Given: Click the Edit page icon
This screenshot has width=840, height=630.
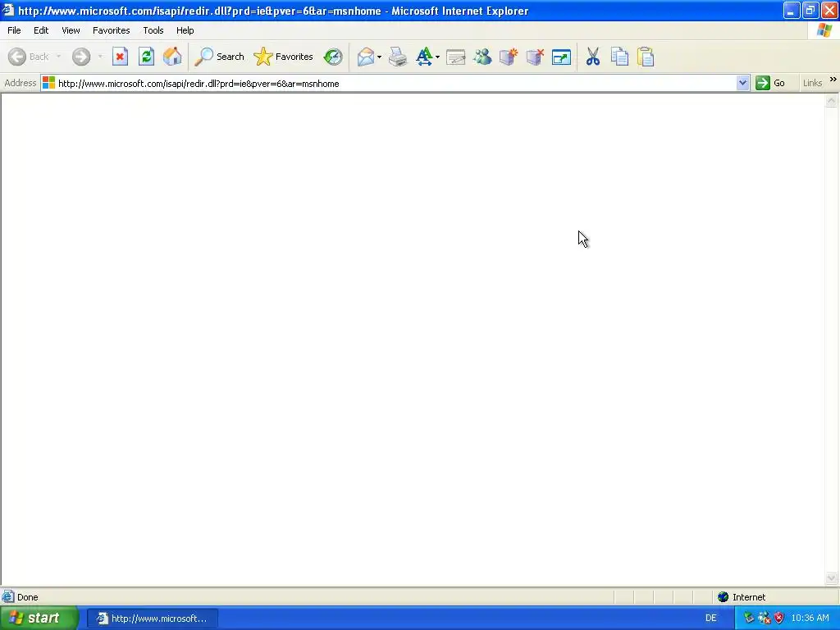Looking at the screenshot, I should pyautogui.click(x=456, y=57).
